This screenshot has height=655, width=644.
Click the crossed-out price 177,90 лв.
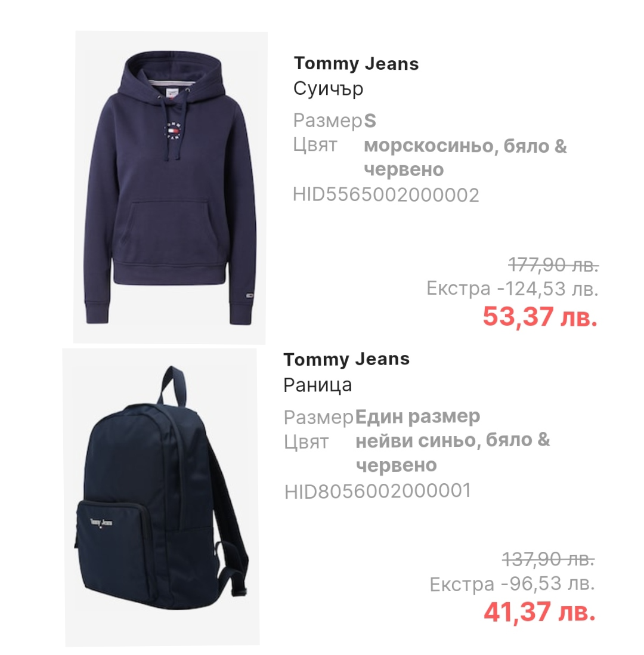point(553,264)
